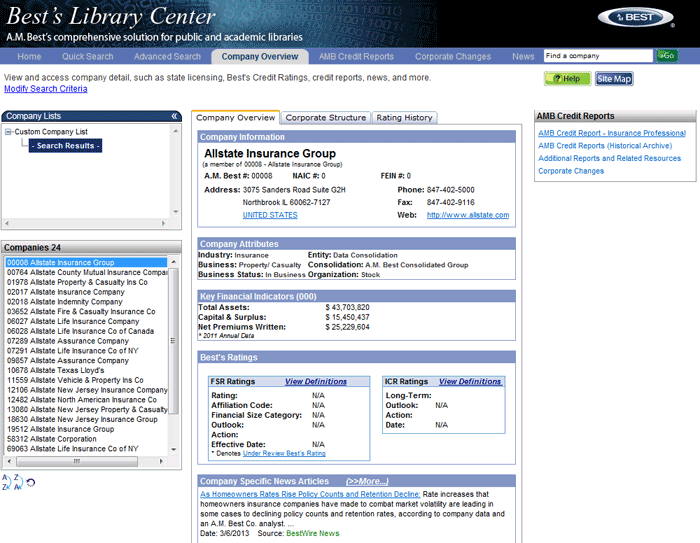
Task: Select 07291 Allstate Life Insurance Co of NY
Action: [x=87, y=351]
